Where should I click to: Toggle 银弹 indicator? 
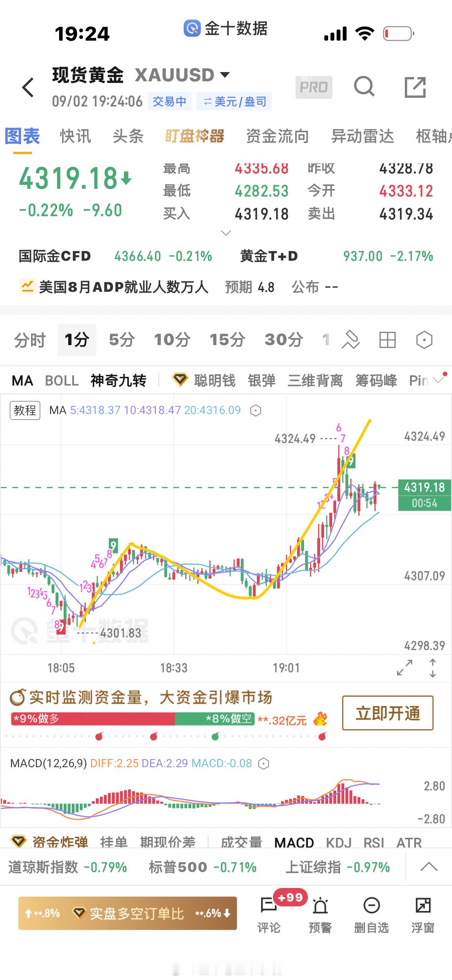262,381
